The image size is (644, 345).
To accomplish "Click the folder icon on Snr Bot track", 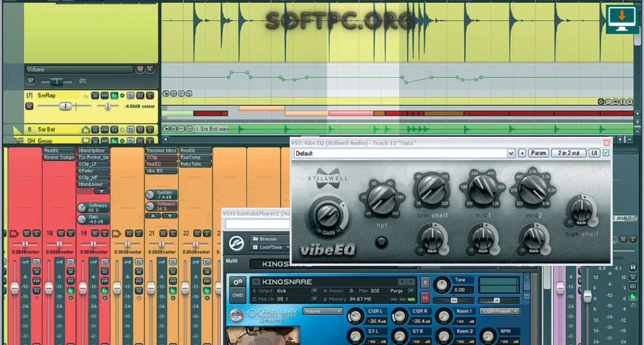I will (86, 129).
